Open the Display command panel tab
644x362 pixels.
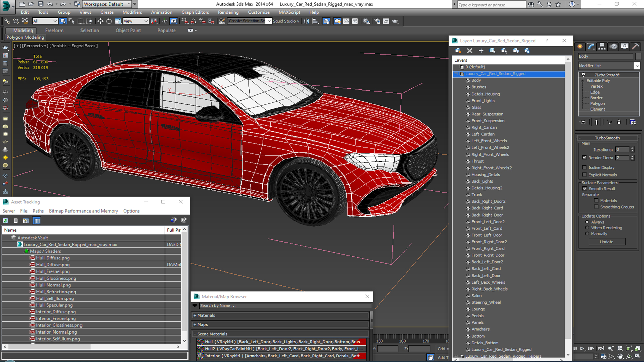(624, 46)
